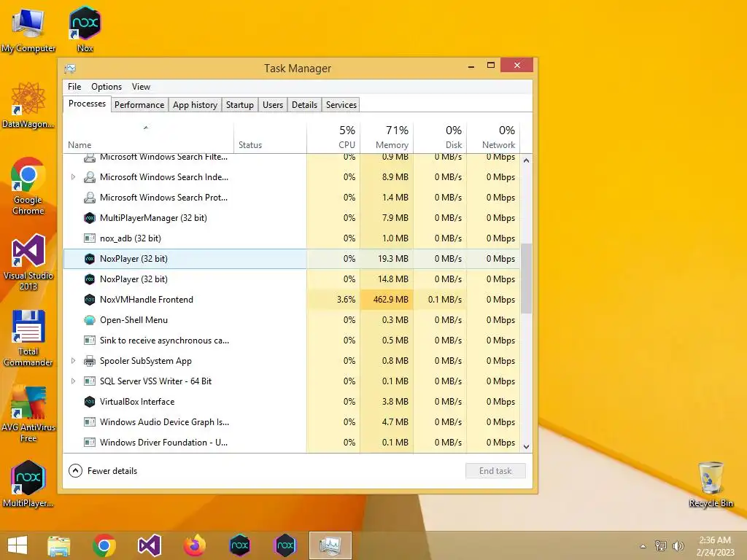Open DataWagon desktop shortcut
747x560 pixels.
(28, 106)
